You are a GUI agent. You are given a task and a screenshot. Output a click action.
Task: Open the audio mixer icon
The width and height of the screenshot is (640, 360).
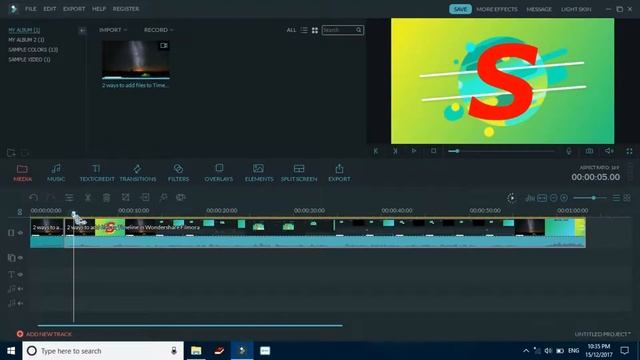point(530,198)
